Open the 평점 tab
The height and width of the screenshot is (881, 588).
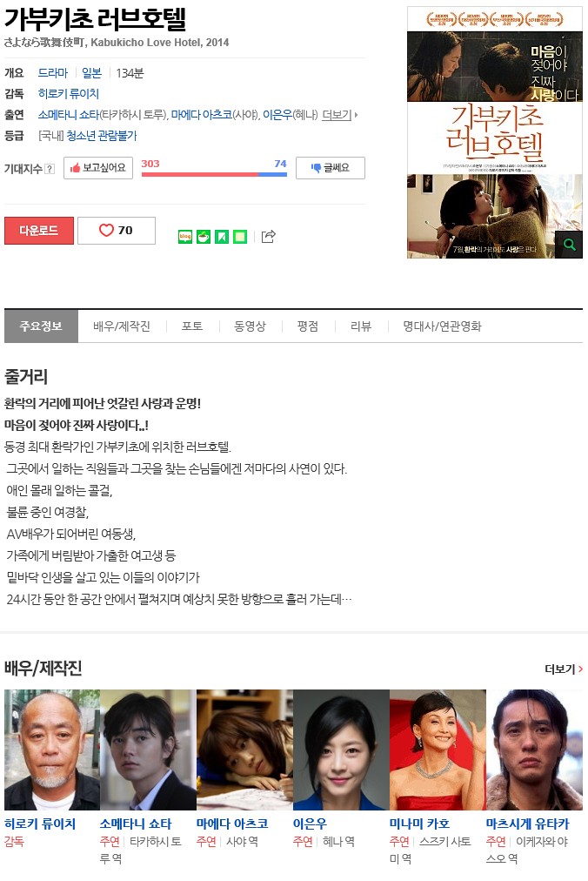pos(308,326)
